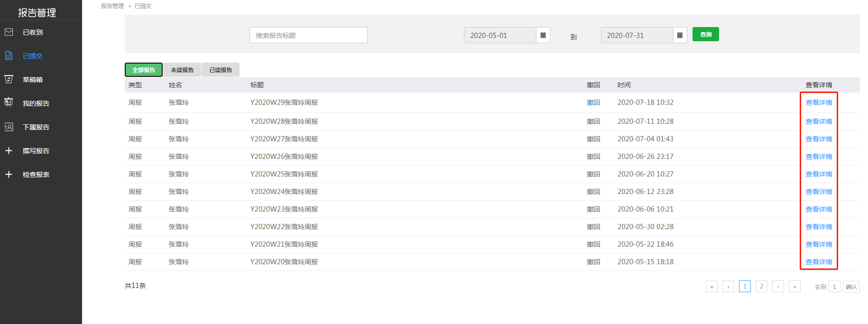
Task: Click timestamp 2020-06-26 23:17
Action: click(x=646, y=157)
